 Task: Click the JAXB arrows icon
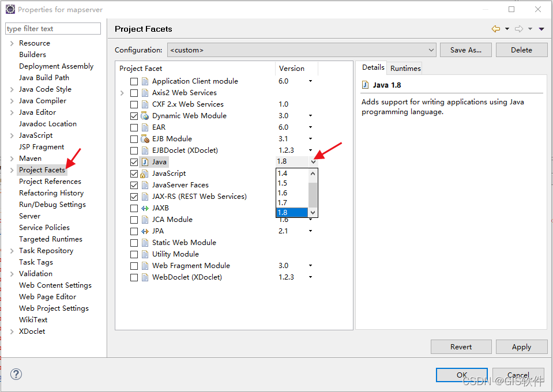point(145,208)
